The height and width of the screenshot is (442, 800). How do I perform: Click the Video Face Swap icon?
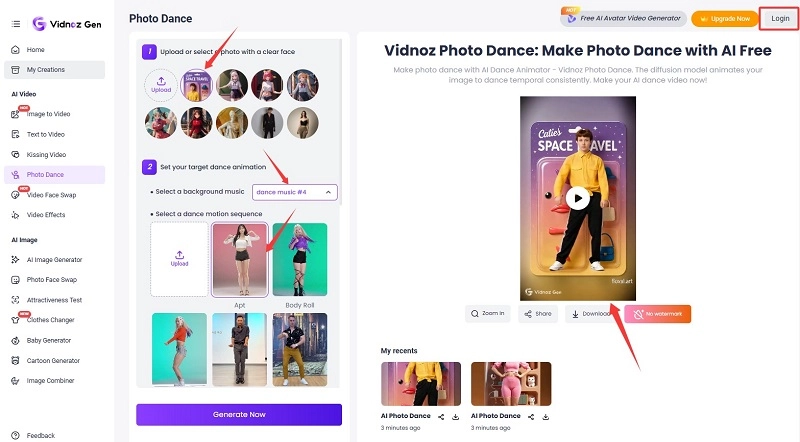(15, 195)
